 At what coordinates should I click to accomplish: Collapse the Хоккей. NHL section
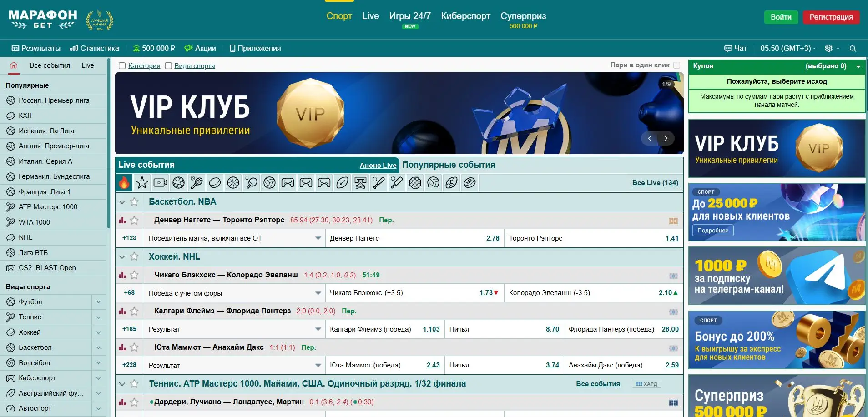coord(122,257)
